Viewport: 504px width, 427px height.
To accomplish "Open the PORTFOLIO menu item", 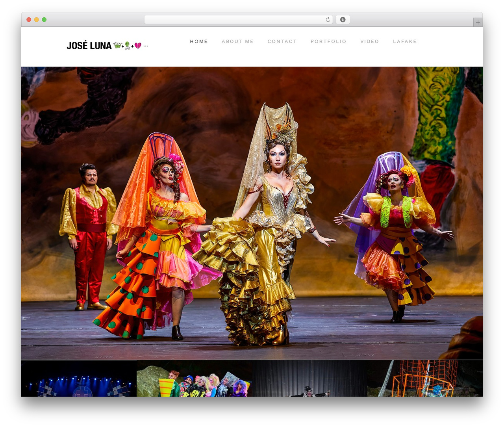I will tap(328, 41).
